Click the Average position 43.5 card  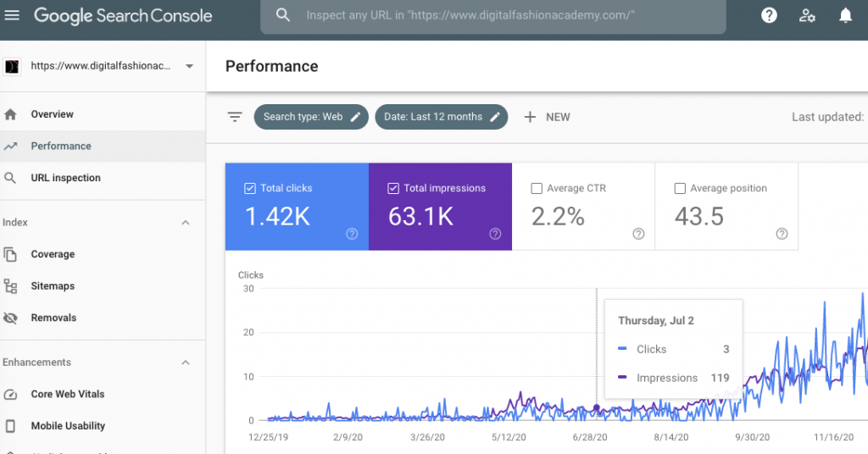coord(726,207)
